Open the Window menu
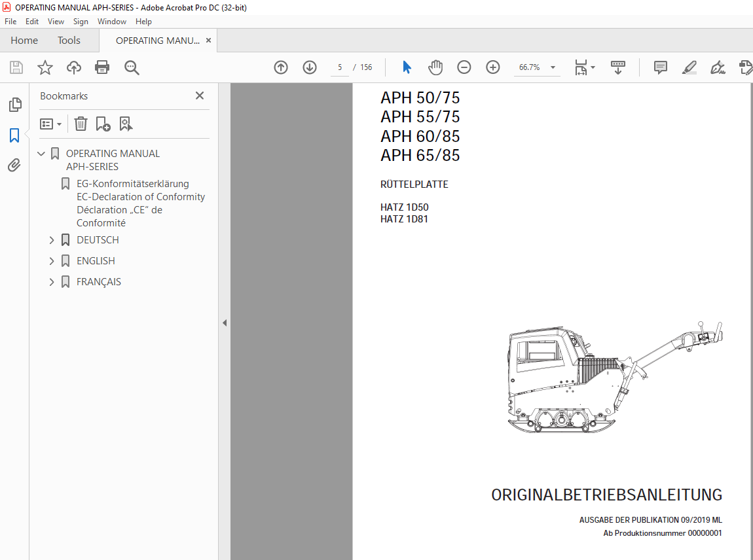 pyautogui.click(x=112, y=22)
